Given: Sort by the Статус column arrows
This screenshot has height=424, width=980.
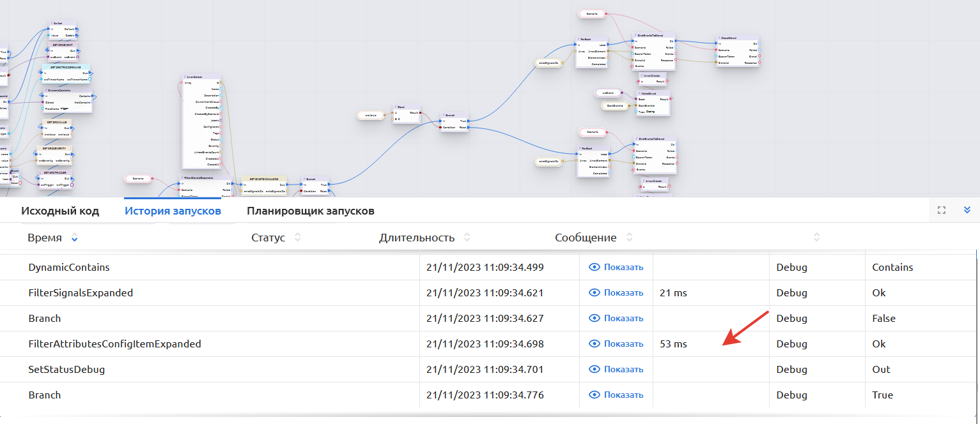Looking at the screenshot, I should [297, 238].
